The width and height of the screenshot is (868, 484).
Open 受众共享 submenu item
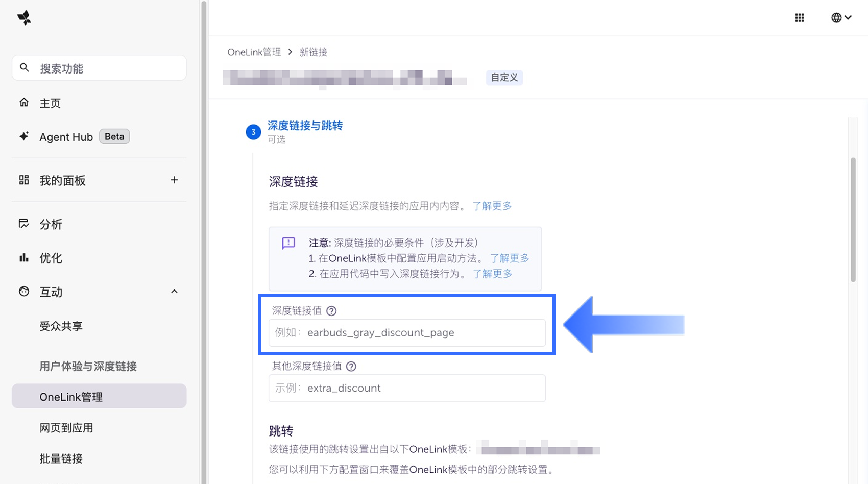(61, 326)
